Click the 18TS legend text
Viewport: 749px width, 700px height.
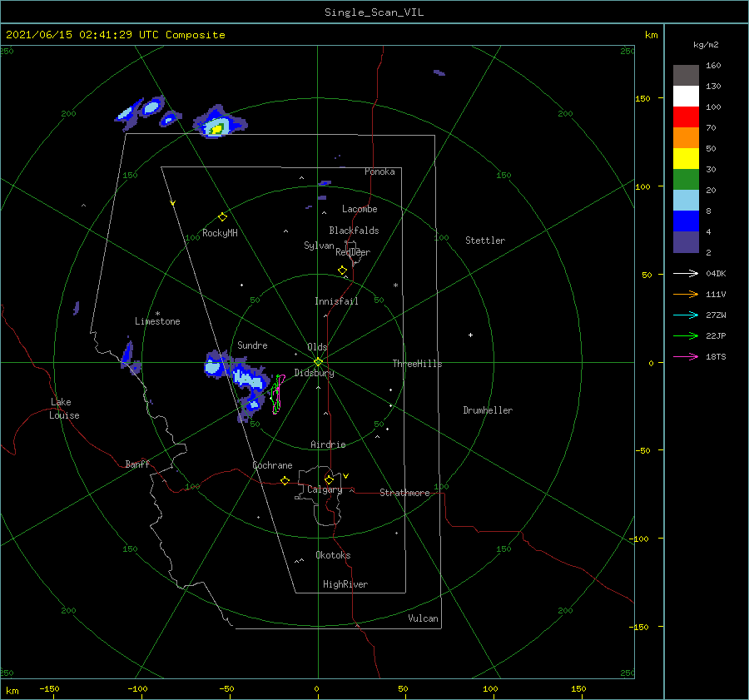tap(716, 356)
